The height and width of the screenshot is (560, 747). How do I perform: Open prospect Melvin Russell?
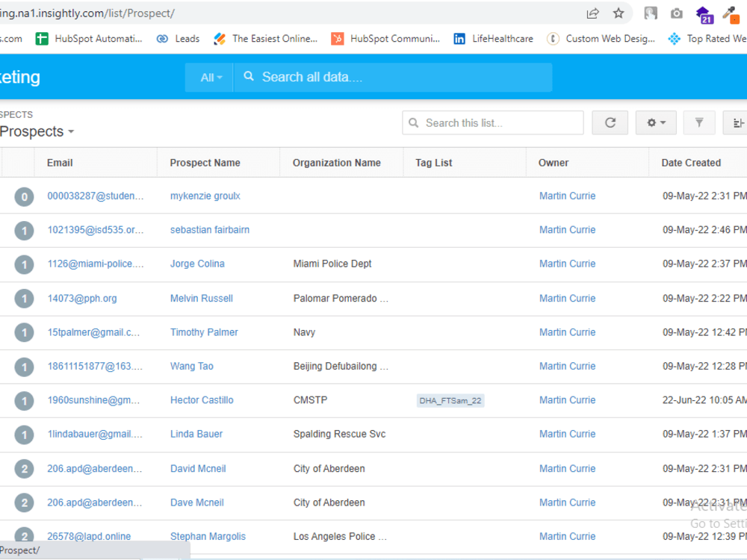tap(202, 298)
